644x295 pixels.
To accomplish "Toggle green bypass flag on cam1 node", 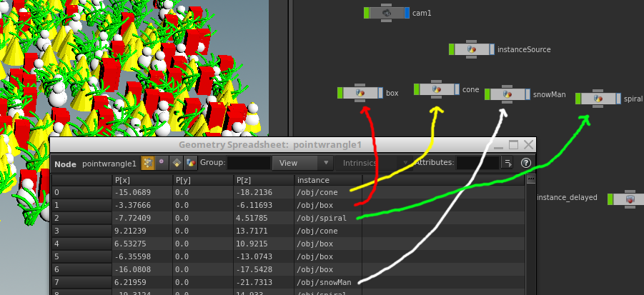I will 367,13.
